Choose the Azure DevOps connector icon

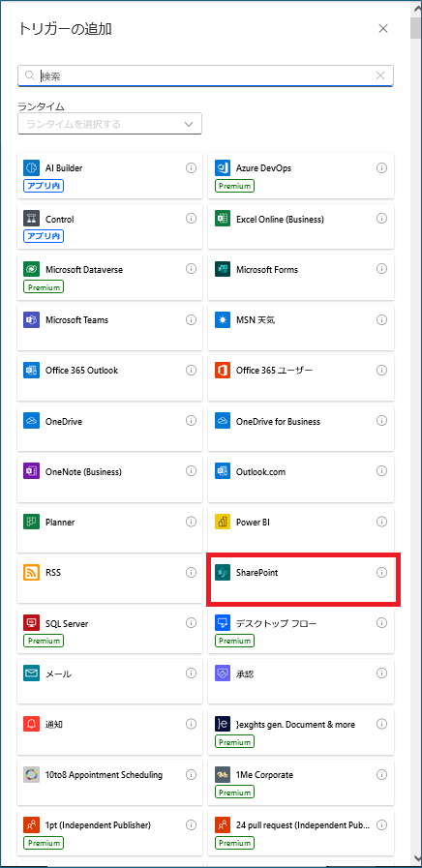point(222,167)
